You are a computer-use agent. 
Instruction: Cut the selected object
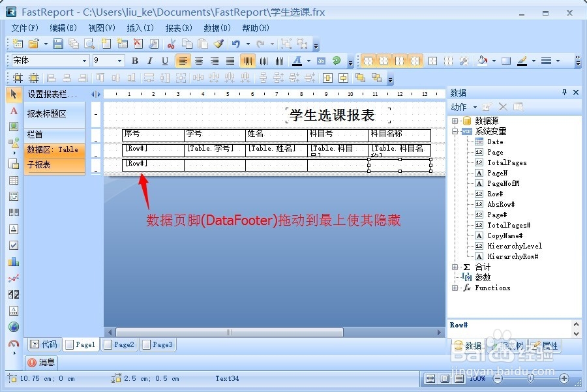point(172,44)
